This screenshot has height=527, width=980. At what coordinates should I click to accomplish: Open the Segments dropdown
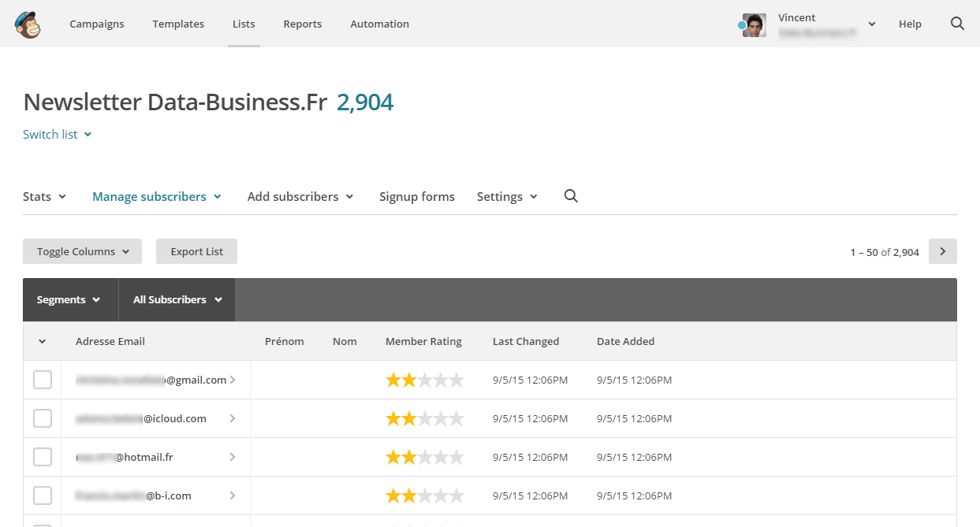[69, 300]
